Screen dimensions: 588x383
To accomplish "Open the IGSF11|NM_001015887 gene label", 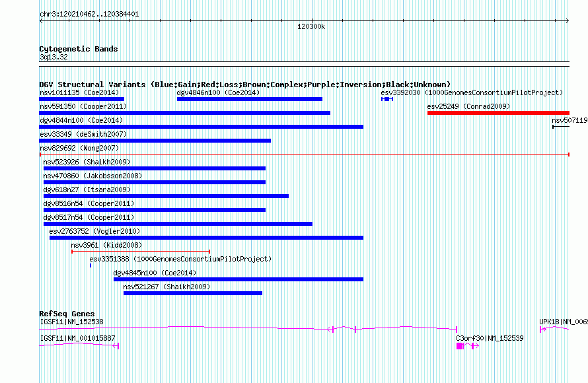I will click(x=77, y=338).
